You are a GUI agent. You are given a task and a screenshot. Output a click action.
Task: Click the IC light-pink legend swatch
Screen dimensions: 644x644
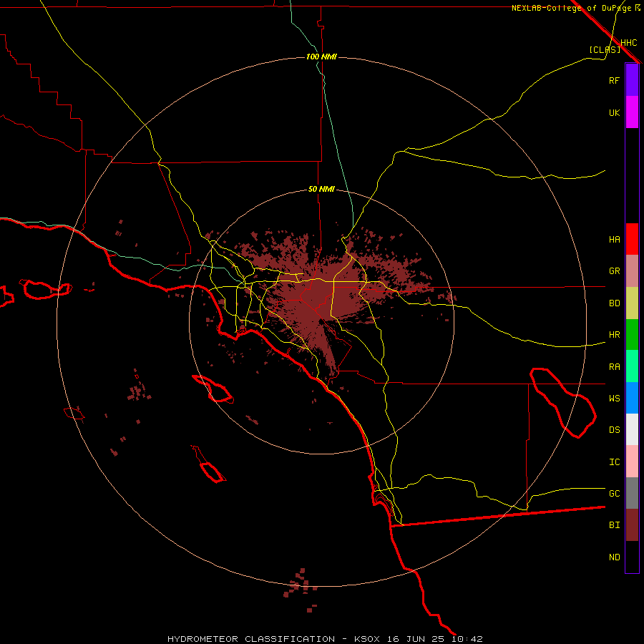632,462
